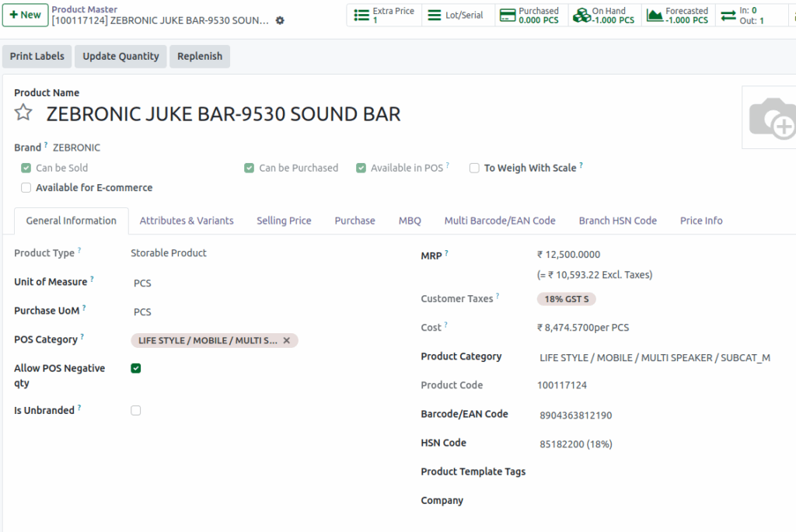Click the Replenish button
Image resolution: width=796 pixels, height=532 pixels.
click(198, 56)
